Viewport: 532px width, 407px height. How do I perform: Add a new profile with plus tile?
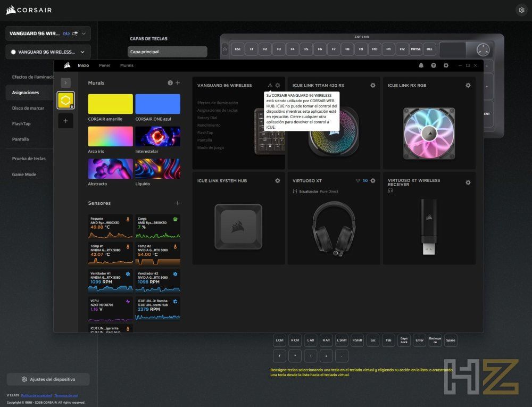pyautogui.click(x=65, y=121)
